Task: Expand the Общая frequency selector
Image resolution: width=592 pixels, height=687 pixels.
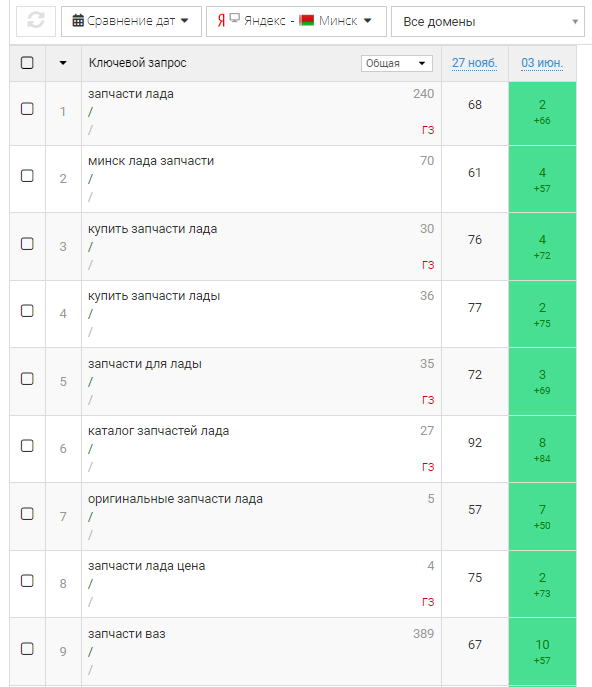Action: (x=397, y=63)
